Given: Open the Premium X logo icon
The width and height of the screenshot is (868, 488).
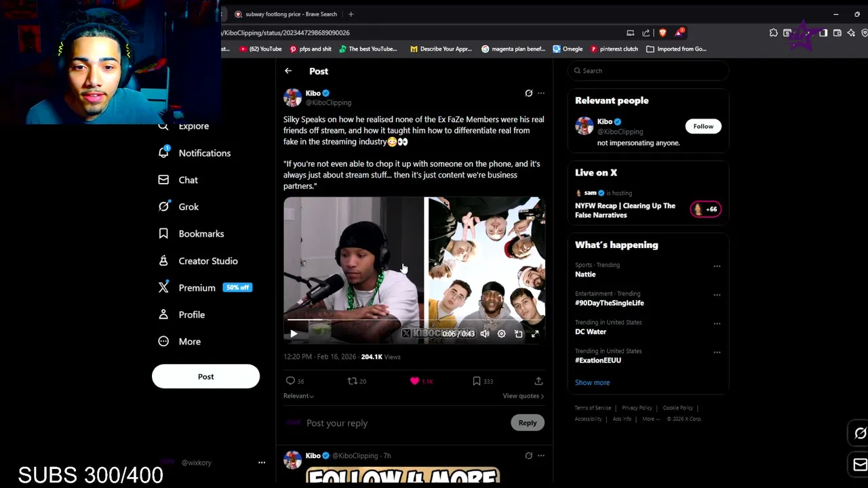Looking at the screenshot, I should [163, 287].
